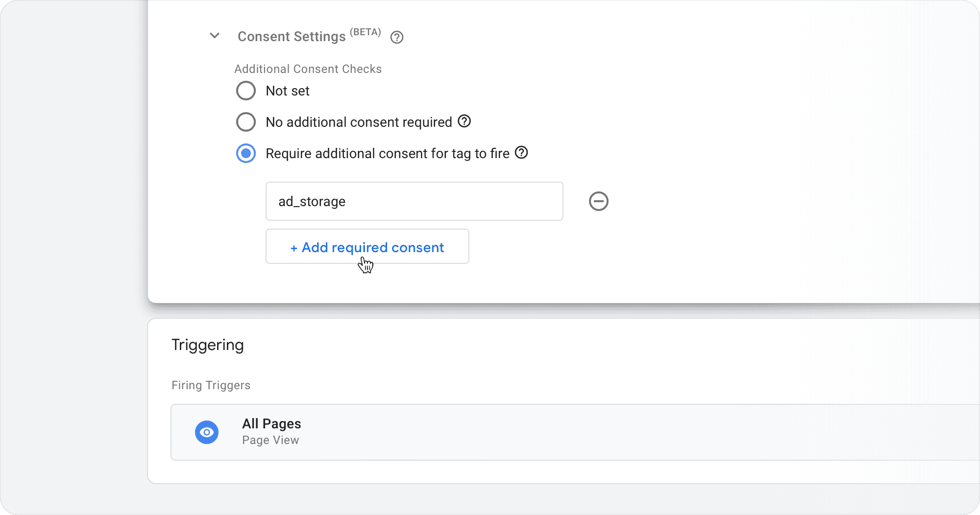Click the ad_storage consent input field
This screenshot has width=980, height=515.
[x=414, y=201]
